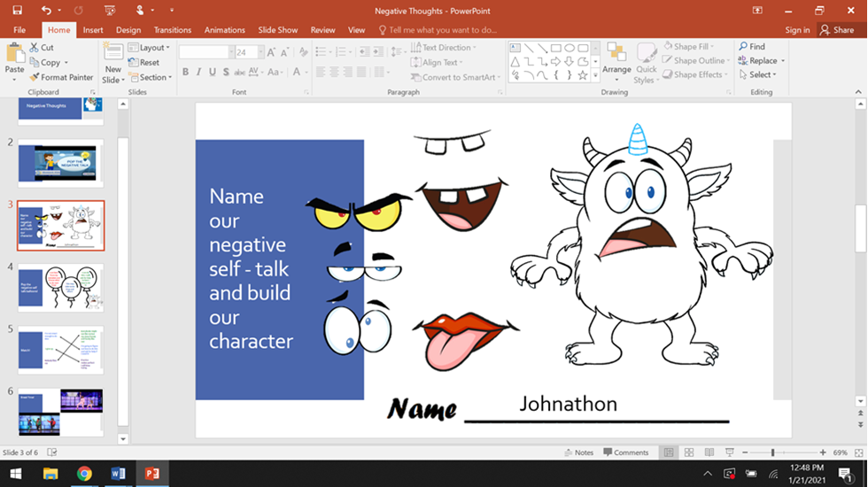The height and width of the screenshot is (487, 868).
Task: Click the New Slide icon
Action: (x=112, y=51)
